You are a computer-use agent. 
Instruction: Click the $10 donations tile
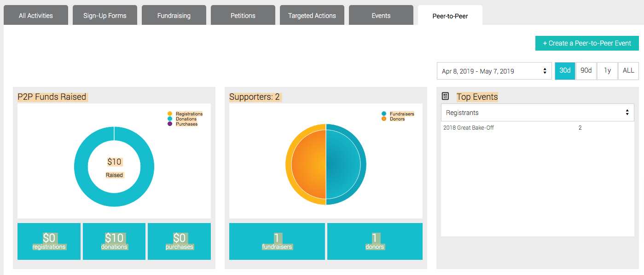[114, 241]
